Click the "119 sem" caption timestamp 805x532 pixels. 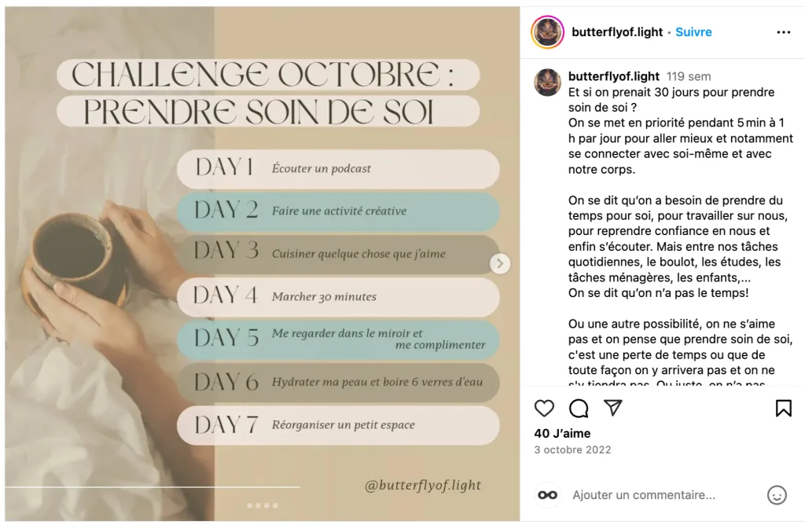click(689, 76)
